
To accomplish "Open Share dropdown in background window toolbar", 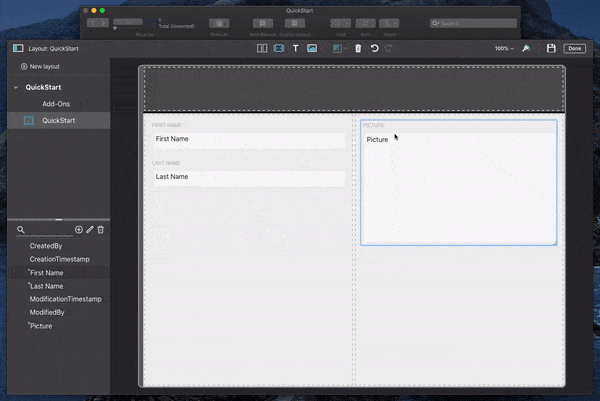I will 389,24.
